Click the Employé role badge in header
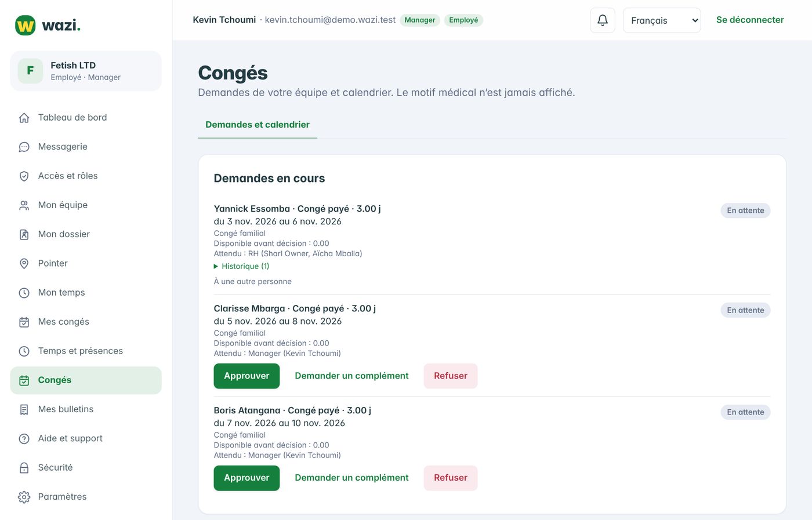 [x=463, y=20]
